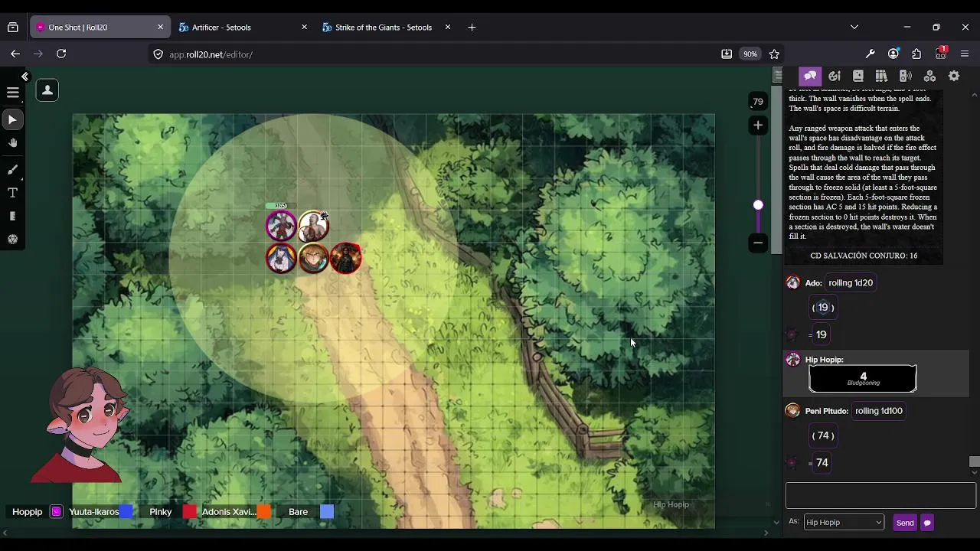Open the Art Library tab
This screenshot has height=551, width=980.
point(835,76)
